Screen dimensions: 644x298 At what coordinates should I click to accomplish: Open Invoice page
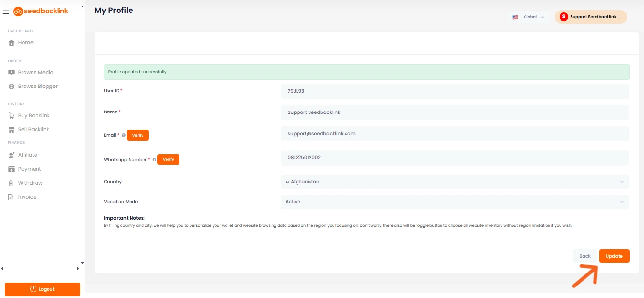coord(27,197)
